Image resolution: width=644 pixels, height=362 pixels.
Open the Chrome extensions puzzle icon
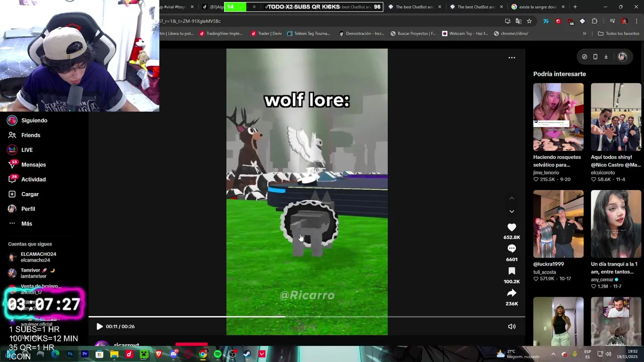click(594, 21)
